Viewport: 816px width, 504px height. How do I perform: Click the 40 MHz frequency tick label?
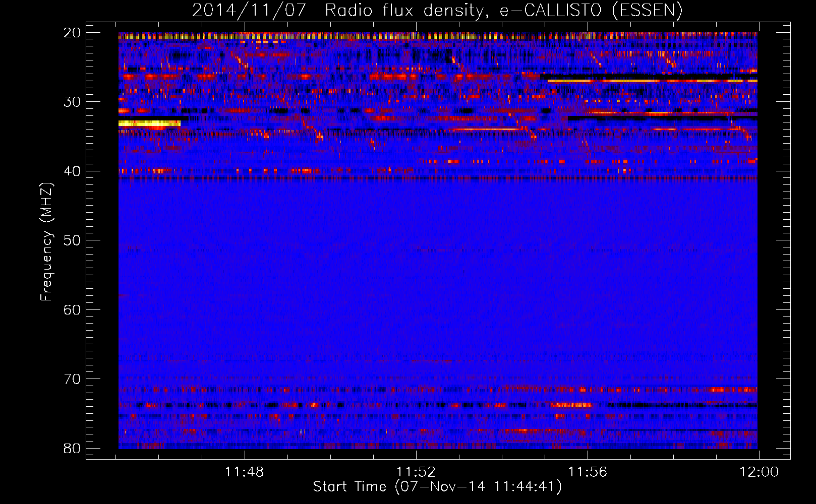[72, 171]
